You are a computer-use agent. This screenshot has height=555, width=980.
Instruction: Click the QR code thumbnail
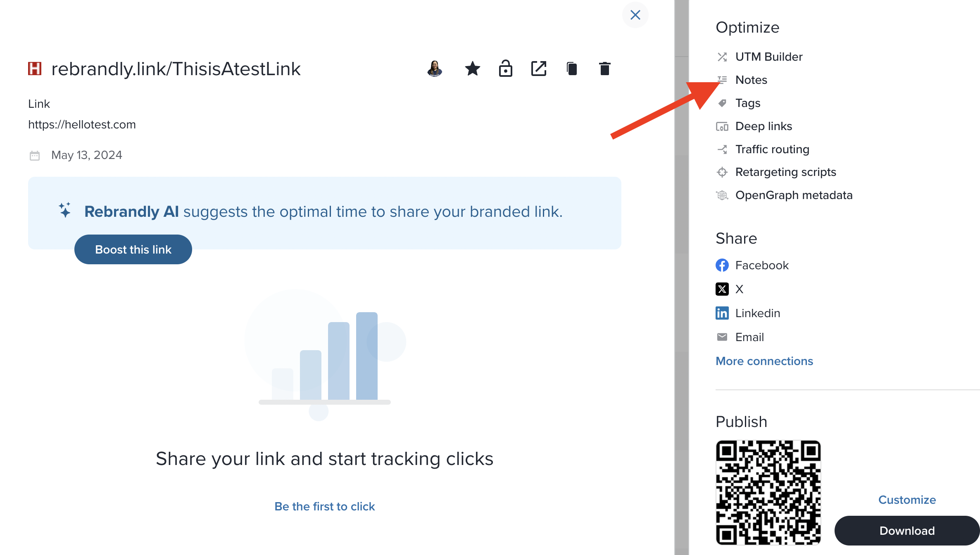click(768, 493)
